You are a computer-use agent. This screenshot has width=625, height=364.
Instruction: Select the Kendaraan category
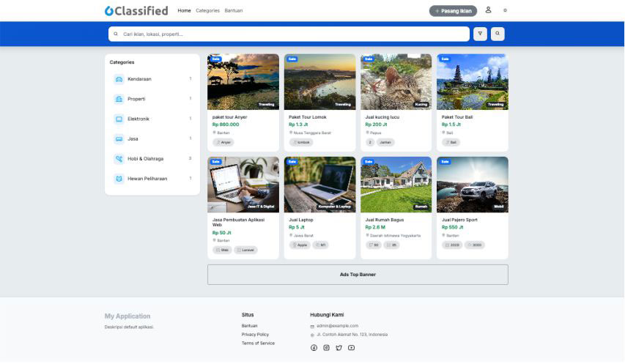tap(152, 79)
